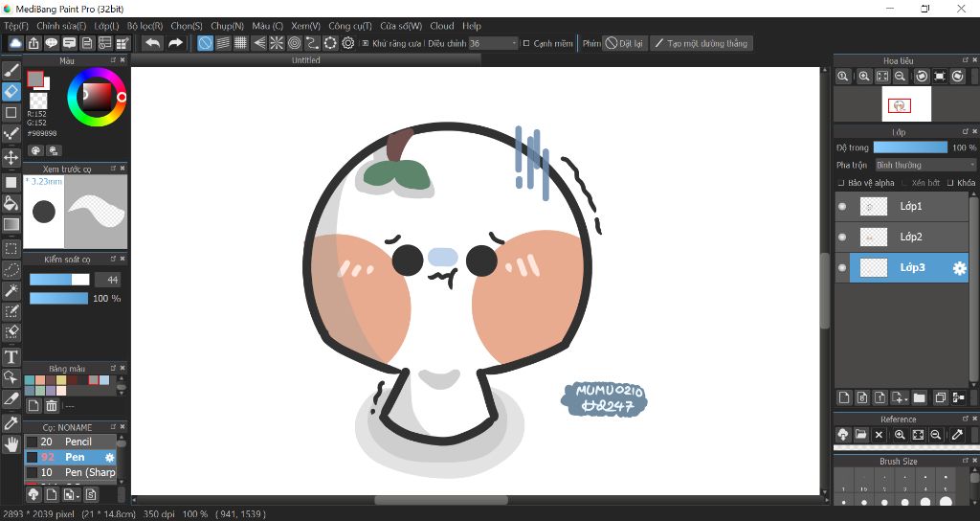
Task: Select the Lasso tool
Action: [11, 269]
